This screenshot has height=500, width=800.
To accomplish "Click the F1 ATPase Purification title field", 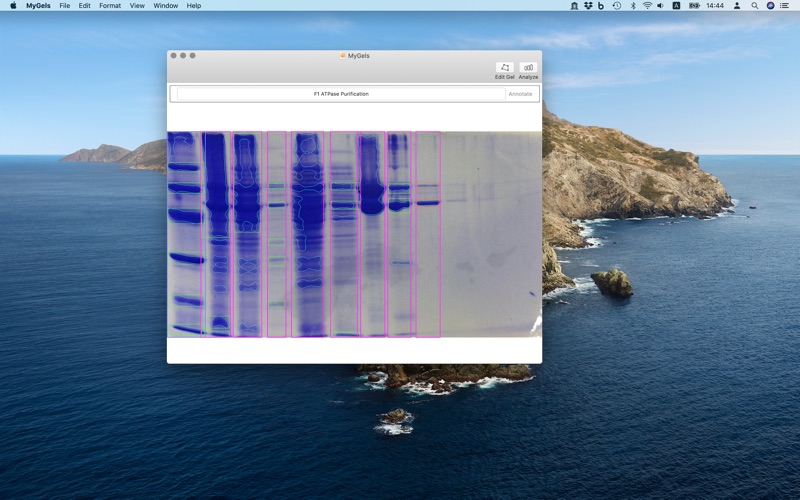I will [341, 94].
